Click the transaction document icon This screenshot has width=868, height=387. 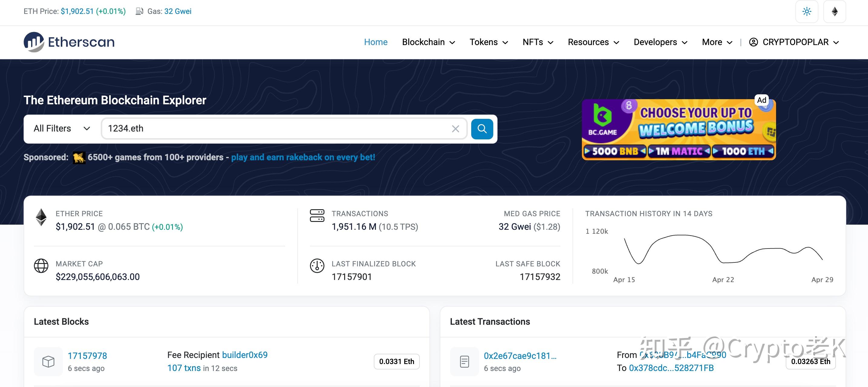click(x=464, y=361)
